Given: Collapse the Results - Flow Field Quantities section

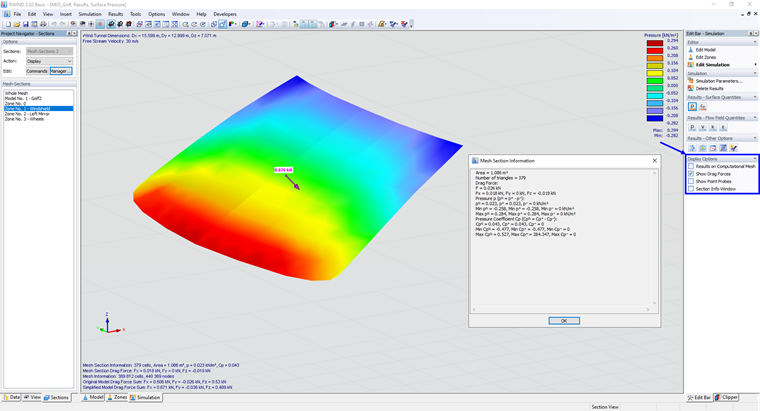Looking at the screenshot, I should point(755,118).
